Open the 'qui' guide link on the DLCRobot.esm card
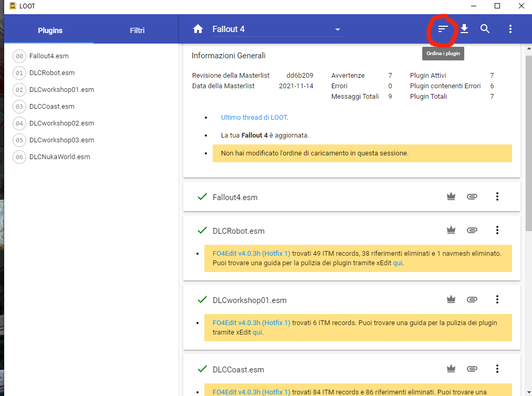 point(398,263)
